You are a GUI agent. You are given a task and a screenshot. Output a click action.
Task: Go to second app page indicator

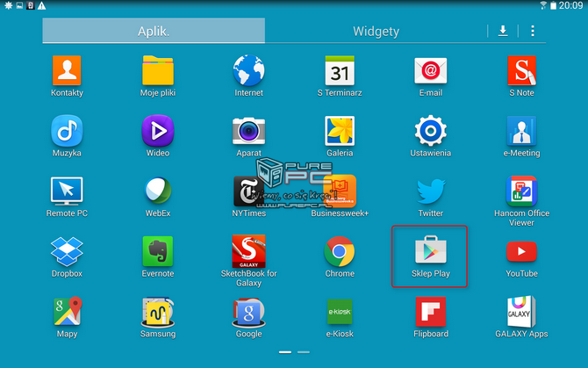[304, 352]
